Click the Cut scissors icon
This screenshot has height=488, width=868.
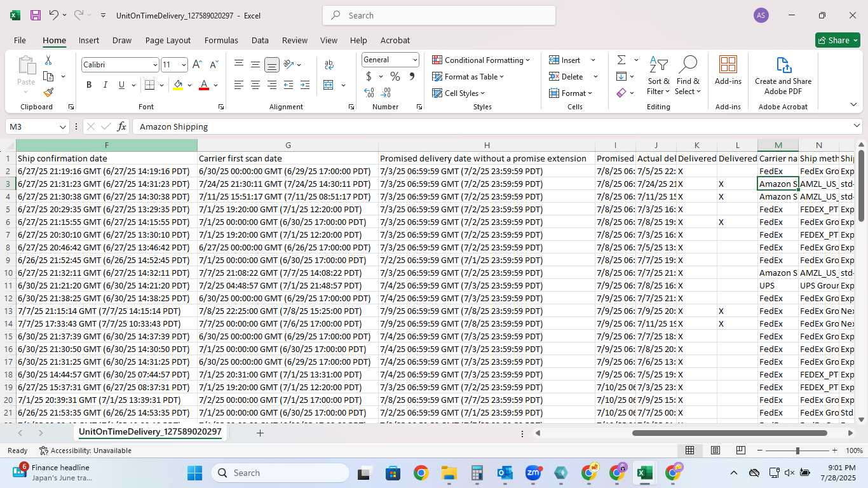pyautogui.click(x=48, y=60)
